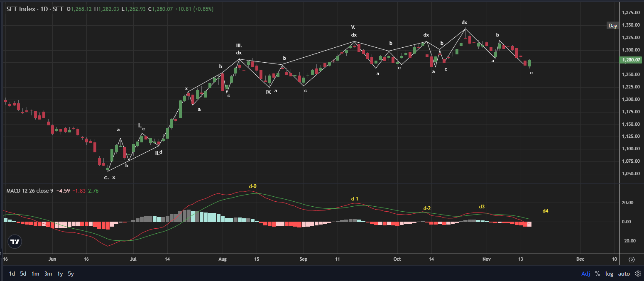The width and height of the screenshot is (644, 281).
Task: Click the Dec date on the time axis
Action: click(x=580, y=259)
